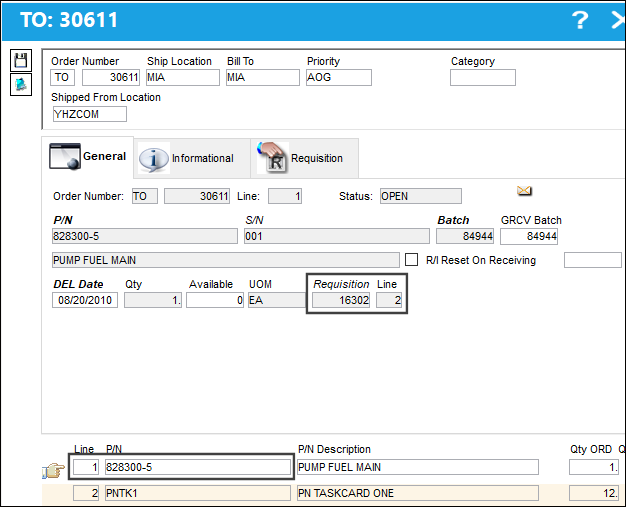
Task: Click the empty Category field
Action: coord(483,77)
